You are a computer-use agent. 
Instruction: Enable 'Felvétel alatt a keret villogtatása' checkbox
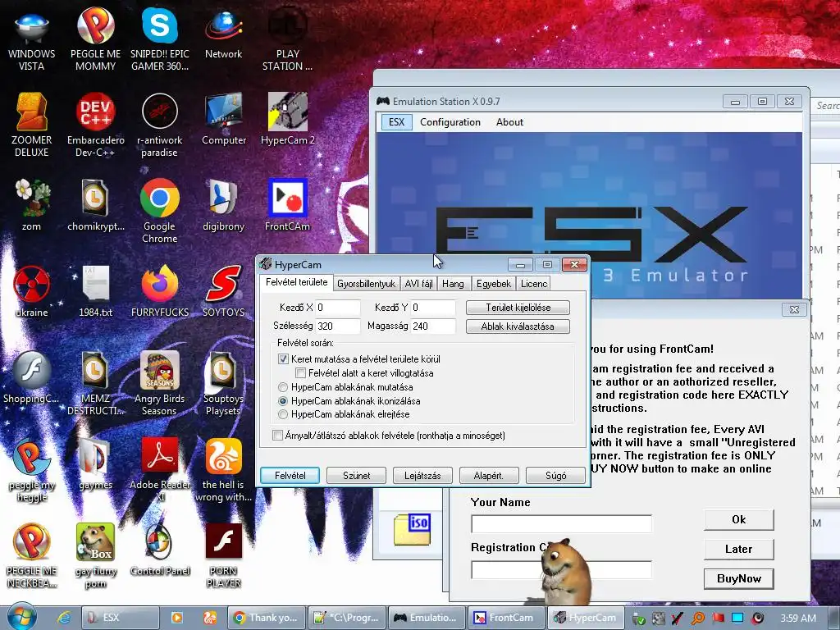coord(300,373)
